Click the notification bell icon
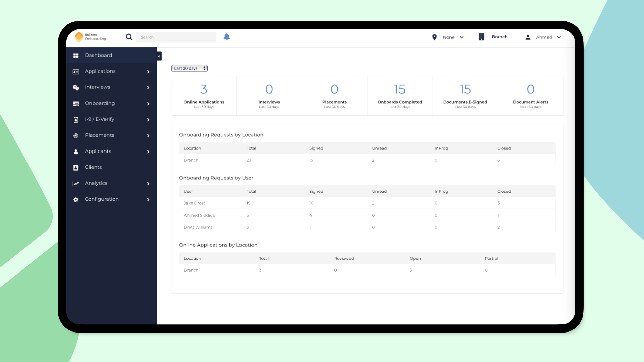The image size is (644, 362). (227, 37)
